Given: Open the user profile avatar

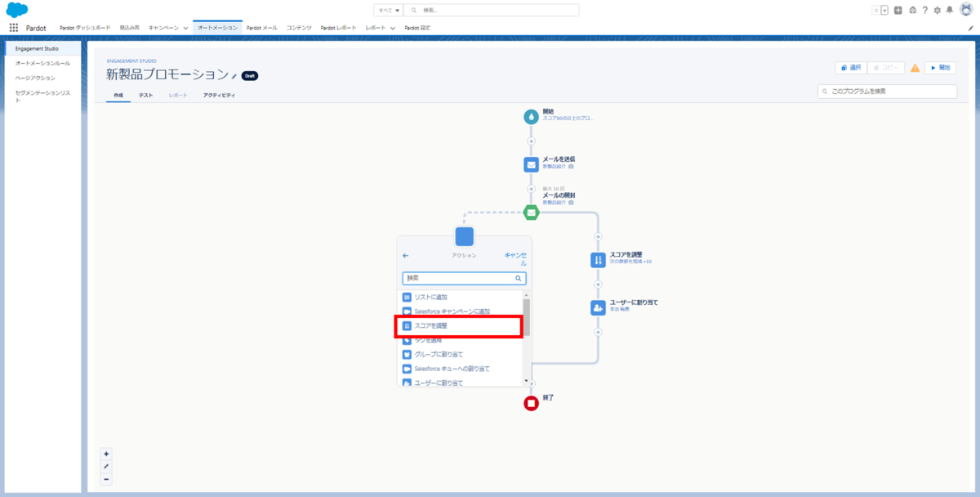Looking at the screenshot, I should [965, 10].
